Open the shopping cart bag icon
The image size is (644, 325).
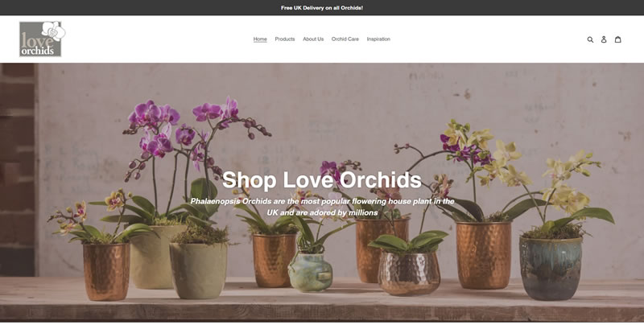point(617,39)
